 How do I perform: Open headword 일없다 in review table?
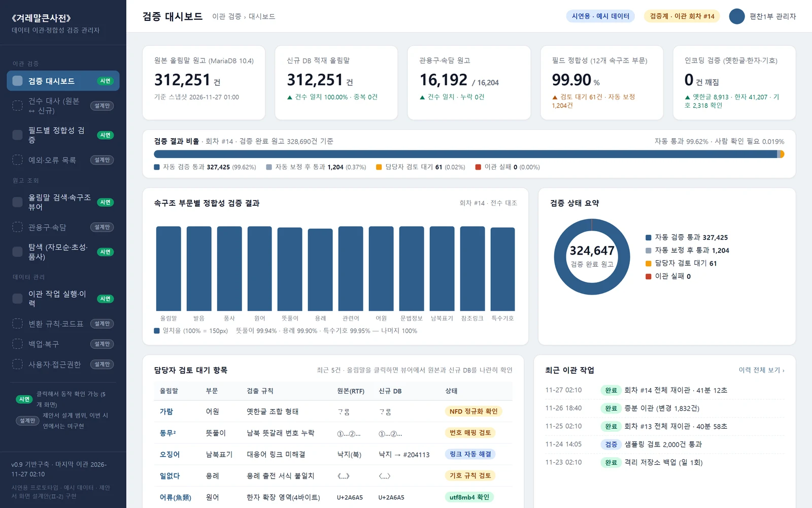170,475
